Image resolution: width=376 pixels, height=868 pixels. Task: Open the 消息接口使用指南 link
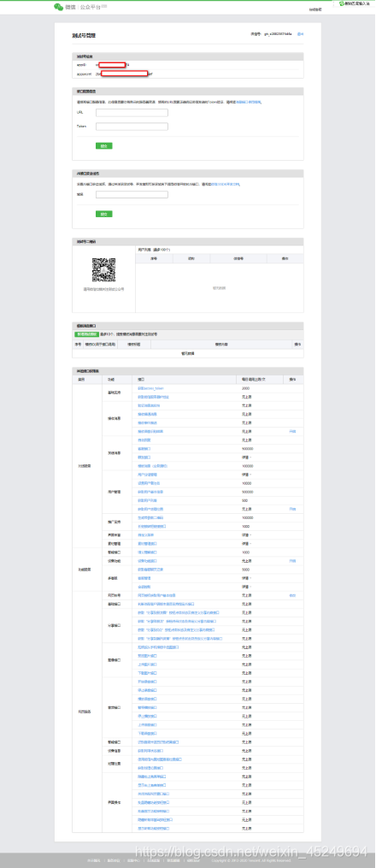tap(249, 103)
